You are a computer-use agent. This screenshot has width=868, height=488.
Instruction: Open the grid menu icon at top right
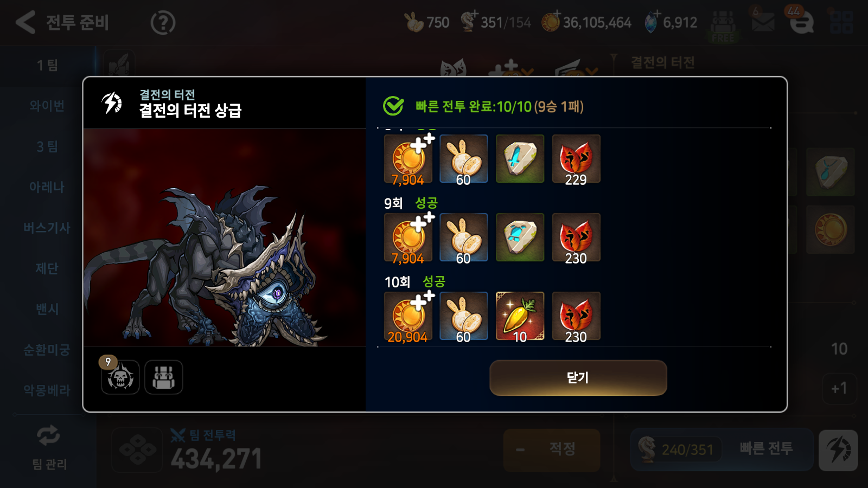(841, 22)
